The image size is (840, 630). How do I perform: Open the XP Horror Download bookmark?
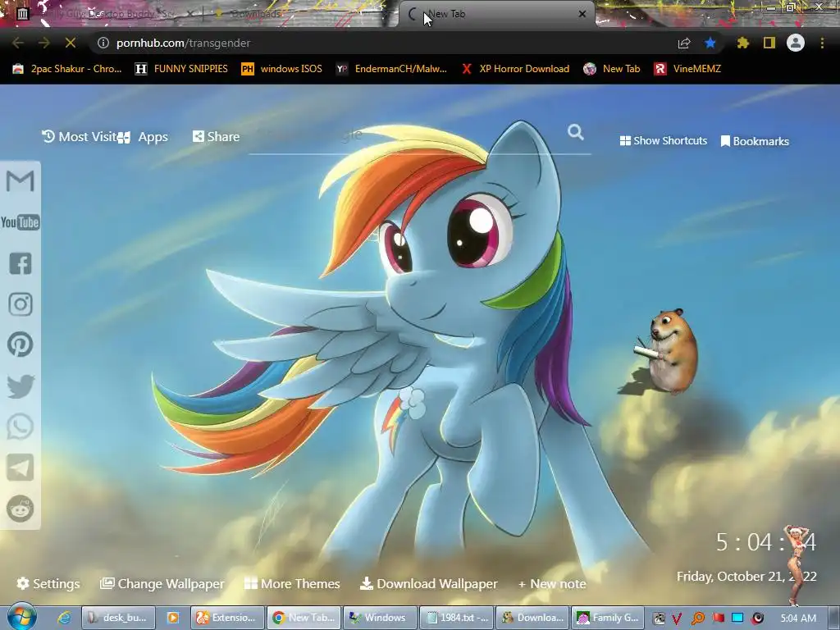point(515,69)
